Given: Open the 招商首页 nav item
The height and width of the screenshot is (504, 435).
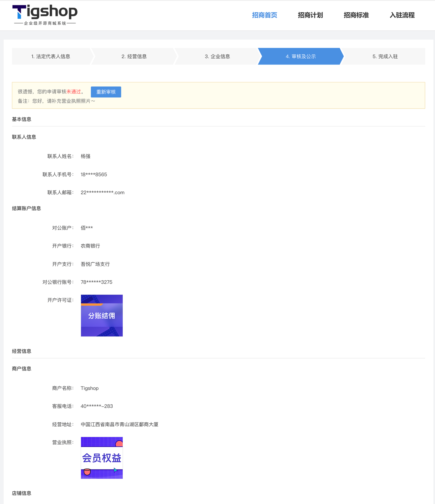Looking at the screenshot, I should [x=264, y=15].
